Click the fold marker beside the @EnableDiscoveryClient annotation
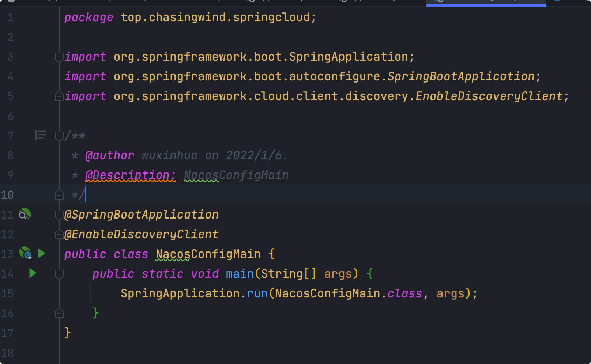The height and width of the screenshot is (364, 591). [59, 234]
